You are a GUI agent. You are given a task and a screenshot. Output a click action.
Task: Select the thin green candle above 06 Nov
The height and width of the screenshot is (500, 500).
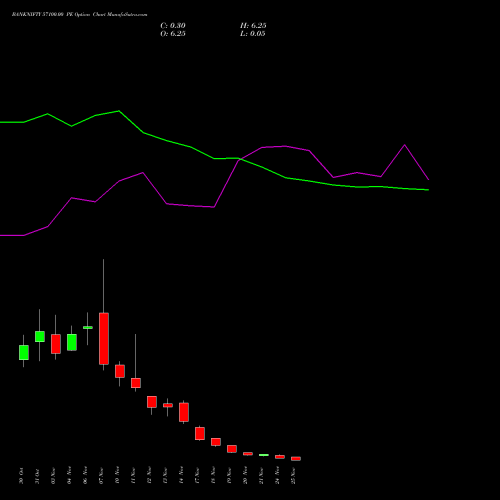pos(88,327)
